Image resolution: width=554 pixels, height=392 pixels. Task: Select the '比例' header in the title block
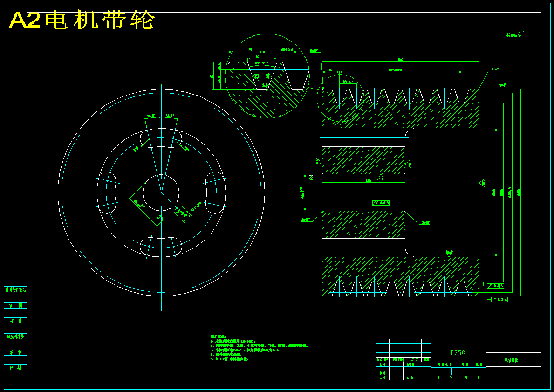click(479, 364)
